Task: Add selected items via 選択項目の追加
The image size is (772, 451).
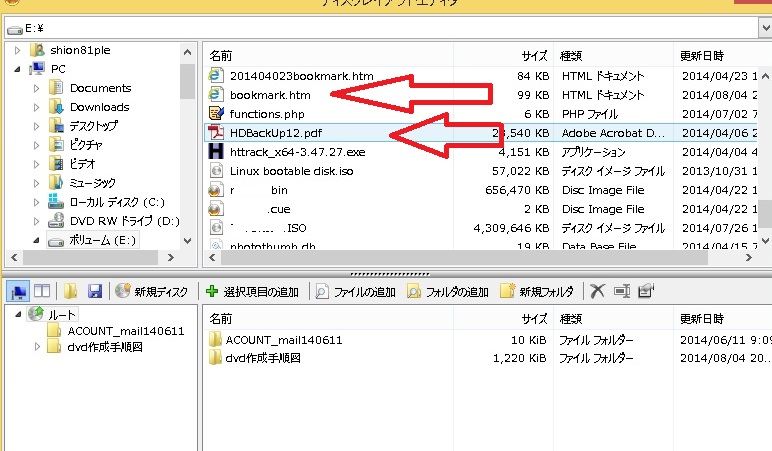Action: pyautogui.click(x=252, y=291)
